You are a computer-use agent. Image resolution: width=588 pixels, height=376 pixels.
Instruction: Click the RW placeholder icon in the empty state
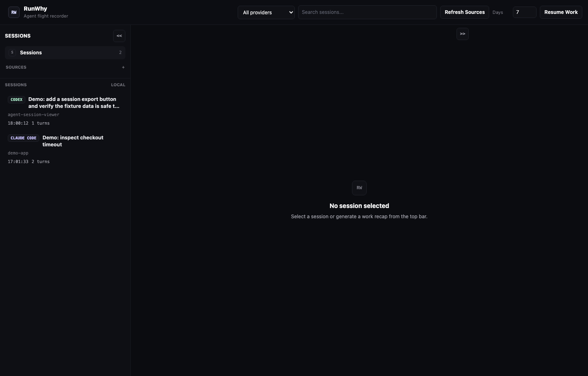pos(359,188)
